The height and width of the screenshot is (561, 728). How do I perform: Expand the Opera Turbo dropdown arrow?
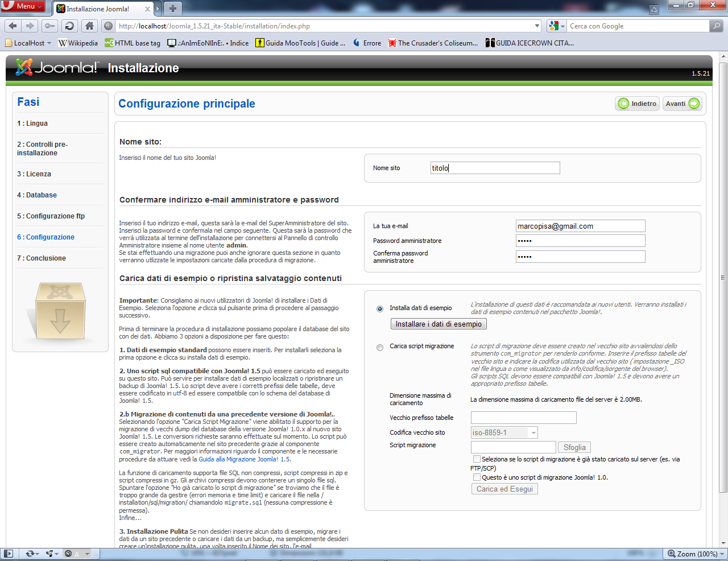point(87,554)
